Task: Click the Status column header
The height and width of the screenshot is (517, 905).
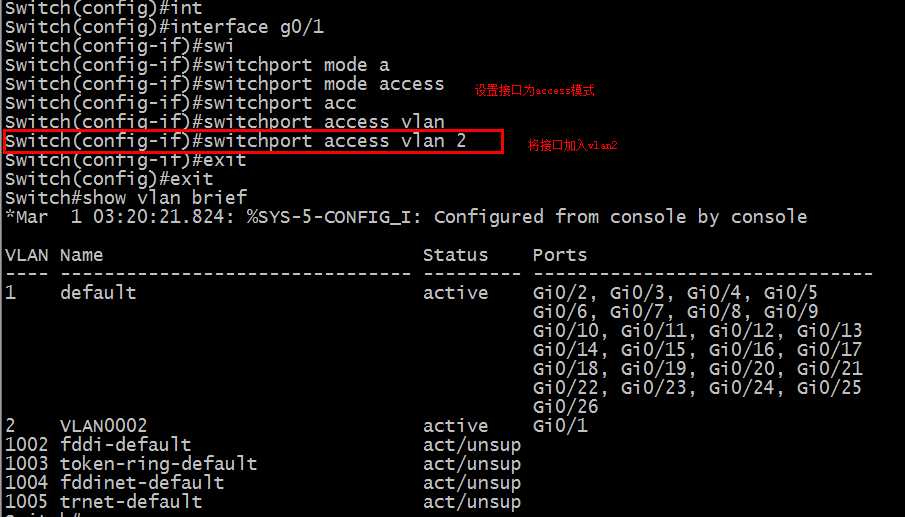Action: (x=455, y=255)
